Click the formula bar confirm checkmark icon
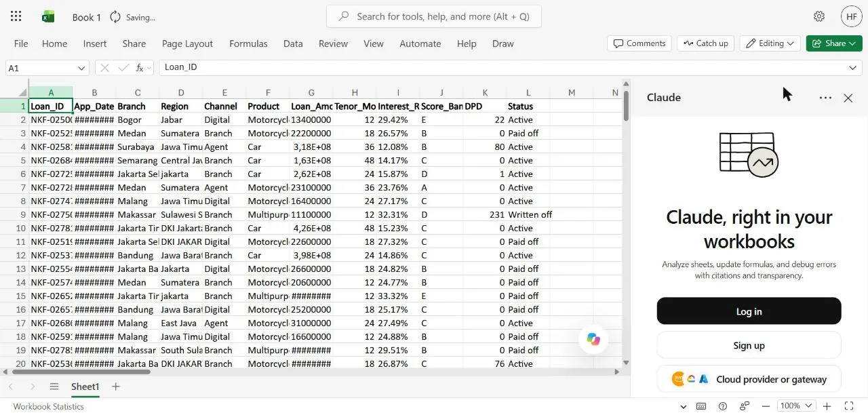The image size is (868, 413). pyautogui.click(x=123, y=68)
